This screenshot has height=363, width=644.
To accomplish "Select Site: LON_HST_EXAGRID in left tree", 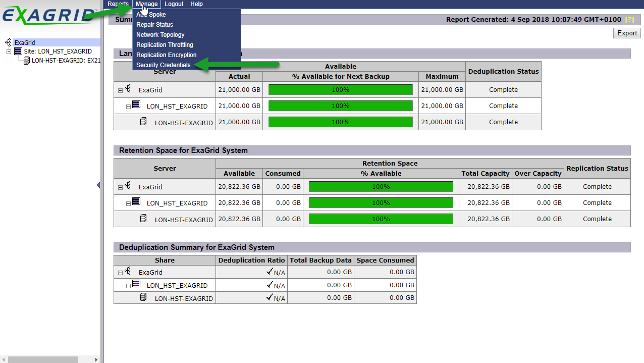I will pyautogui.click(x=58, y=51).
